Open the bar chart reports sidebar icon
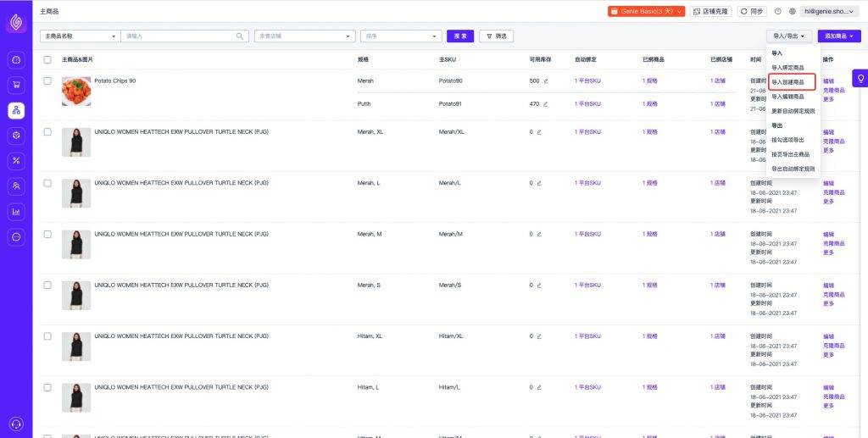Image resolution: width=868 pixels, height=438 pixels. click(16, 212)
